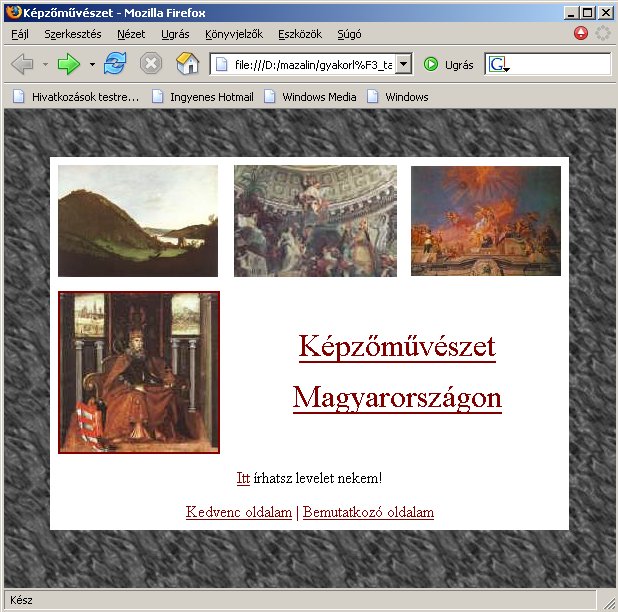Go to the Home page icon
This screenshot has height=612, width=618.
tap(187, 64)
